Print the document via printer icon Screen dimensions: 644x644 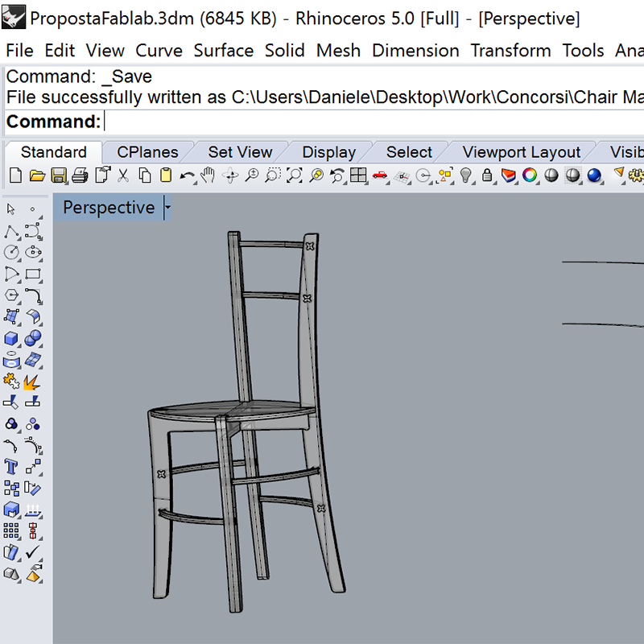(x=80, y=175)
